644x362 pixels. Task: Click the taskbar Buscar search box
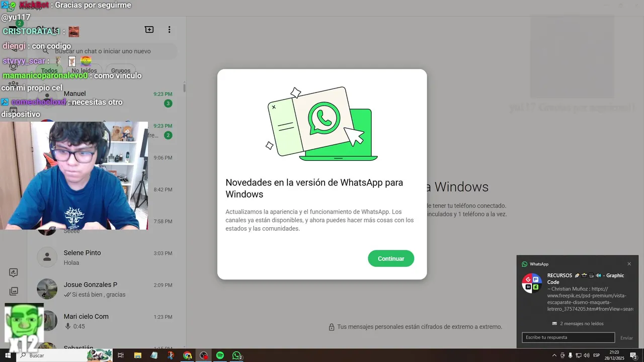coord(64,355)
